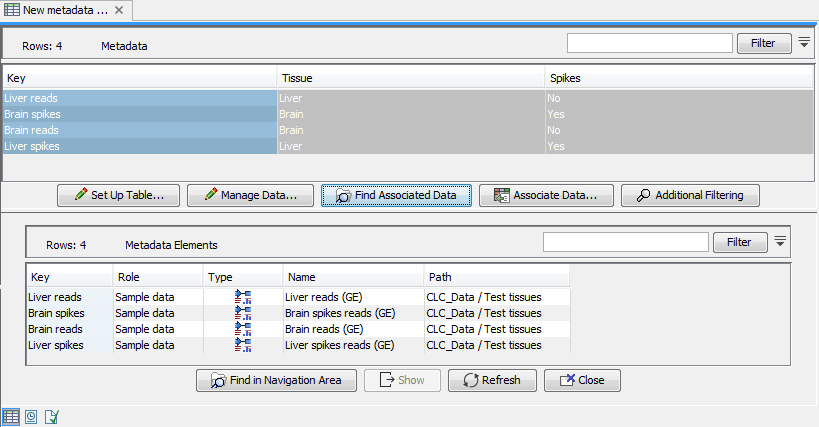Click the metadata table icon on tab
Image resolution: width=819 pixels, height=427 pixels.
[11, 10]
